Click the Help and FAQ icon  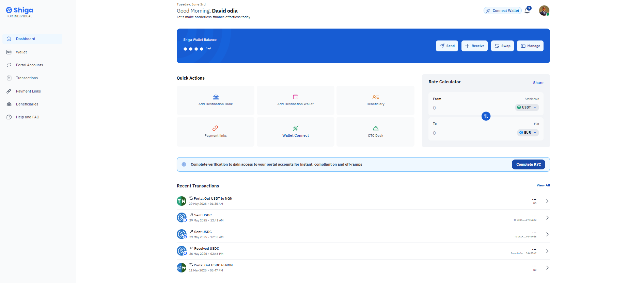9,117
